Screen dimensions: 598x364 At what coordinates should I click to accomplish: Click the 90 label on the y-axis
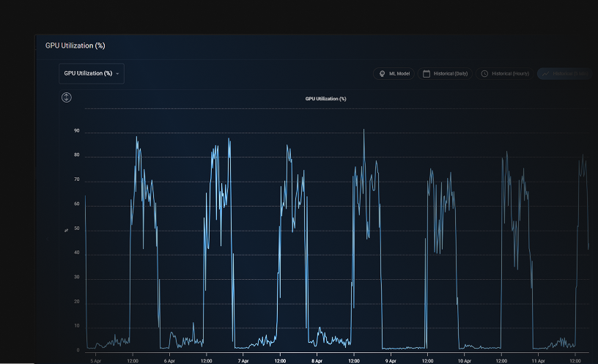coord(77,131)
